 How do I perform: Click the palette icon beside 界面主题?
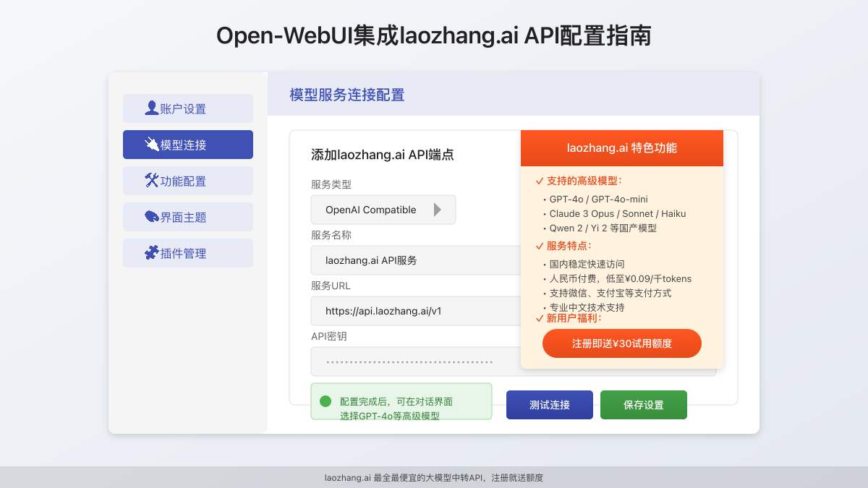[x=152, y=217]
